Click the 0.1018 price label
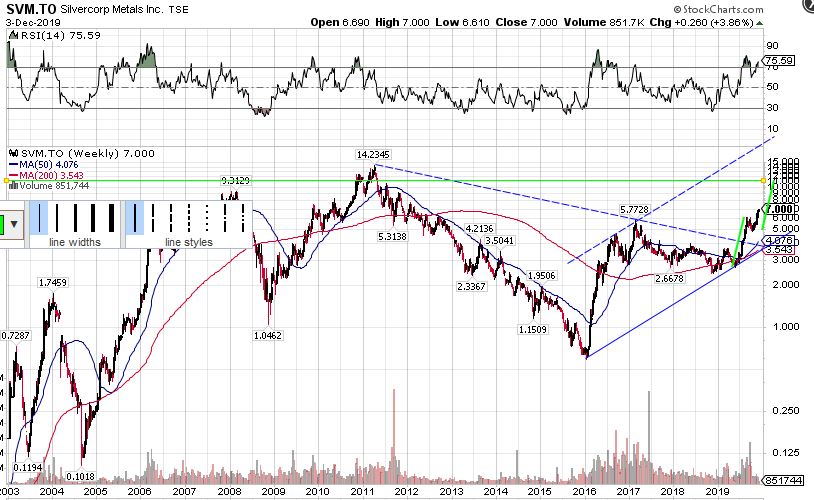 point(80,476)
